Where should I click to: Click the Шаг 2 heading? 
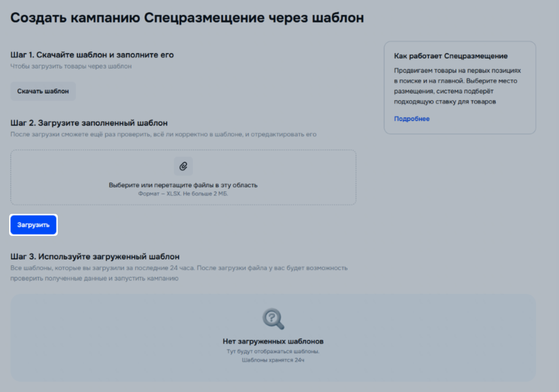click(x=89, y=123)
